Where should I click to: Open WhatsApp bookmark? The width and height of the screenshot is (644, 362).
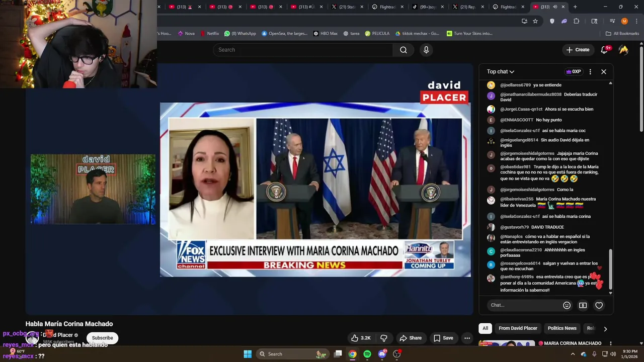click(240, 34)
